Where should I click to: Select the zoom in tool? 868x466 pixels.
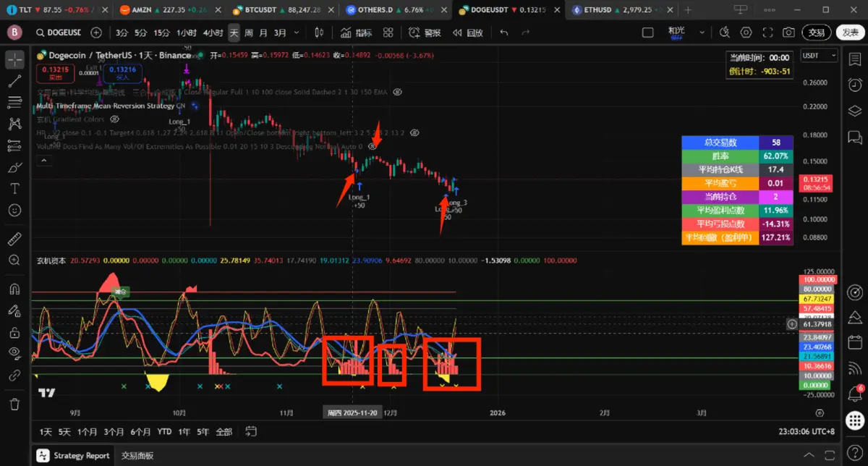click(x=14, y=260)
